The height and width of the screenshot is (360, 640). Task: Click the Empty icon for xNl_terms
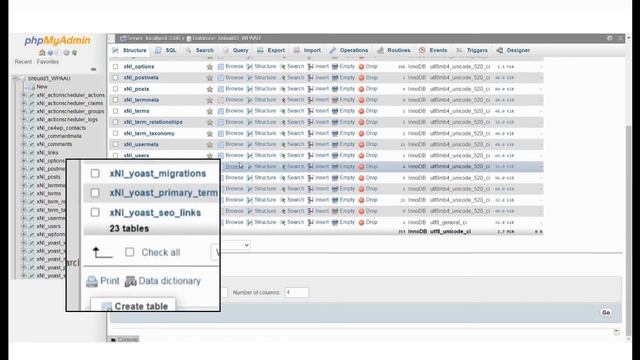335,111
